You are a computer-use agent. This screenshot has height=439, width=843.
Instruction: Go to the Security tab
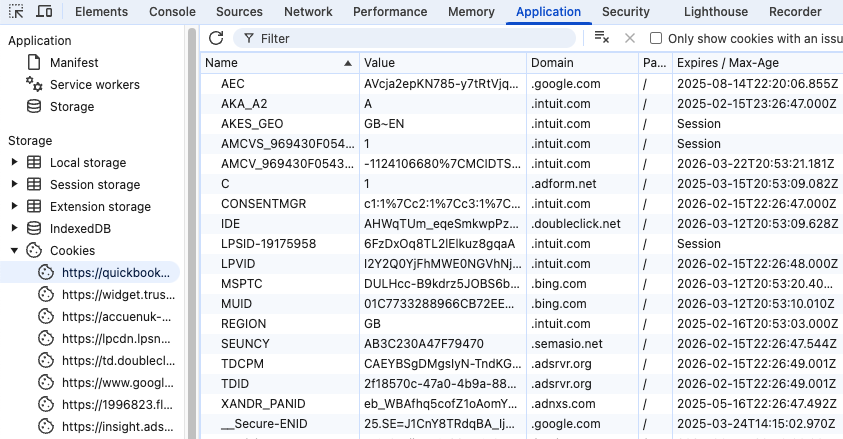pyautogui.click(x=626, y=12)
